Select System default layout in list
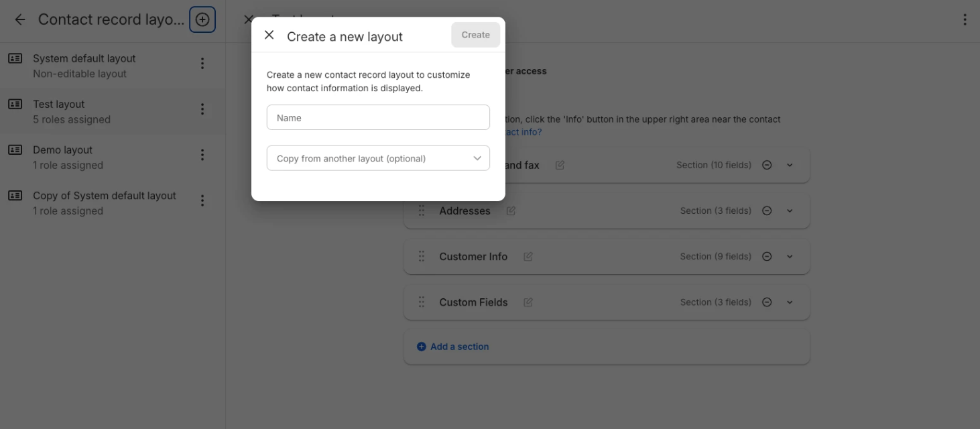Image resolution: width=980 pixels, height=429 pixels. point(113,66)
